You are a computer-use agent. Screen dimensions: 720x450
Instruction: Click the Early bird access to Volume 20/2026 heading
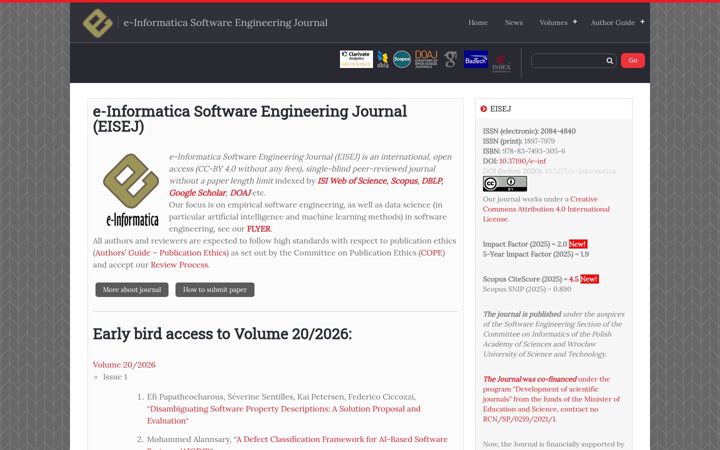point(222,334)
